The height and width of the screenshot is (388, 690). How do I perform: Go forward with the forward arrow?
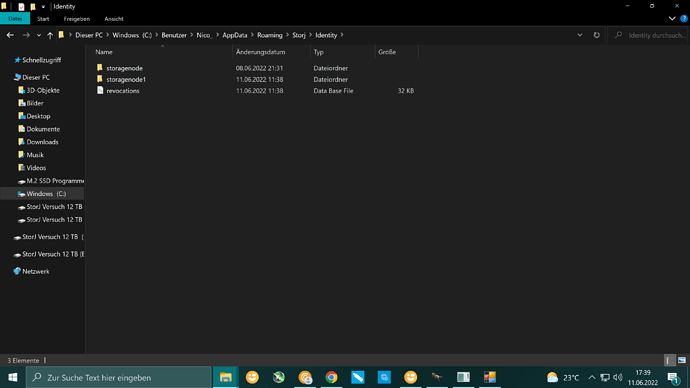[26, 35]
